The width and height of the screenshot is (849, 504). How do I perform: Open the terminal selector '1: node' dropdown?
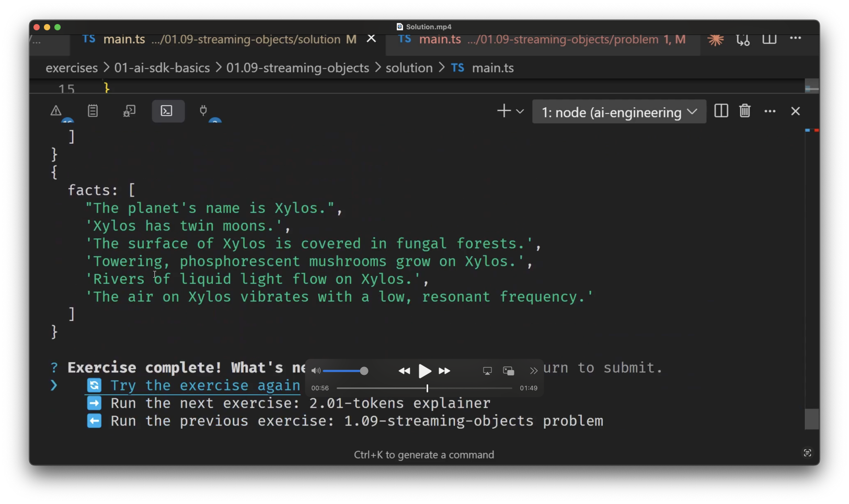pos(619,112)
